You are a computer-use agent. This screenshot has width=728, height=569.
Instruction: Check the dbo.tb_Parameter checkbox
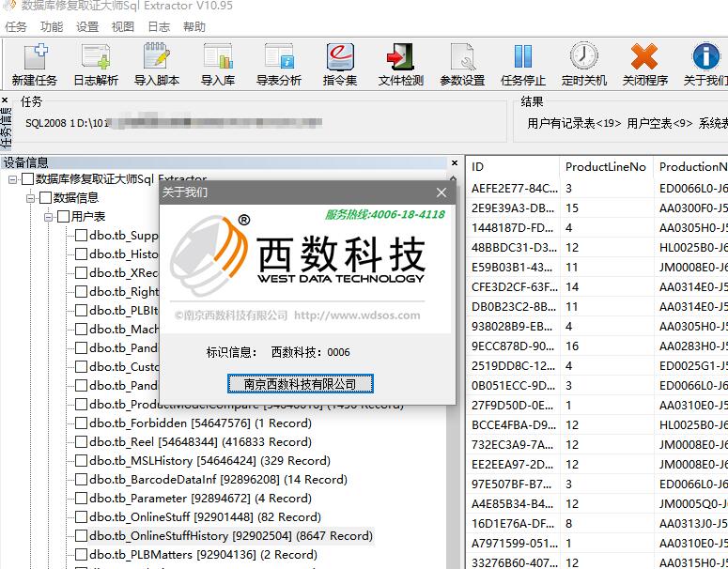pos(81,499)
